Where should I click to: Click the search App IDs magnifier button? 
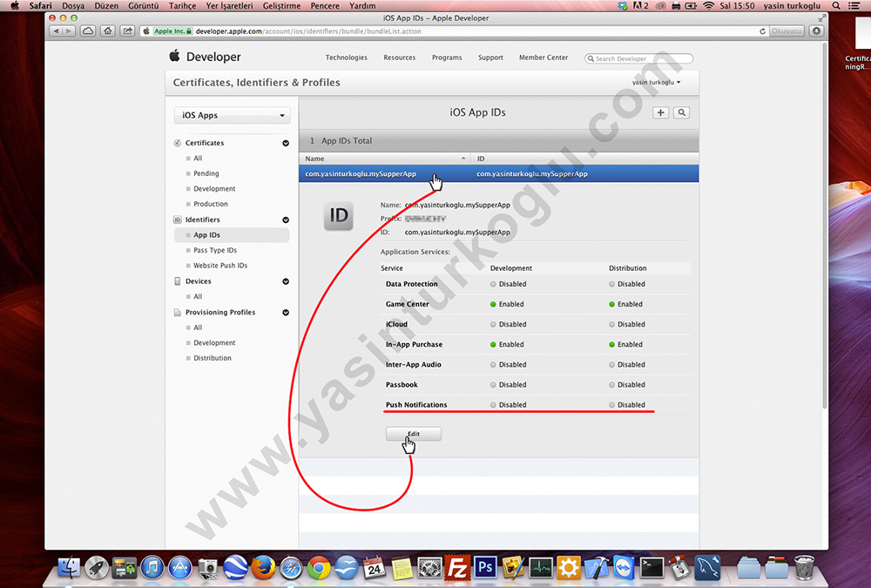tap(682, 113)
